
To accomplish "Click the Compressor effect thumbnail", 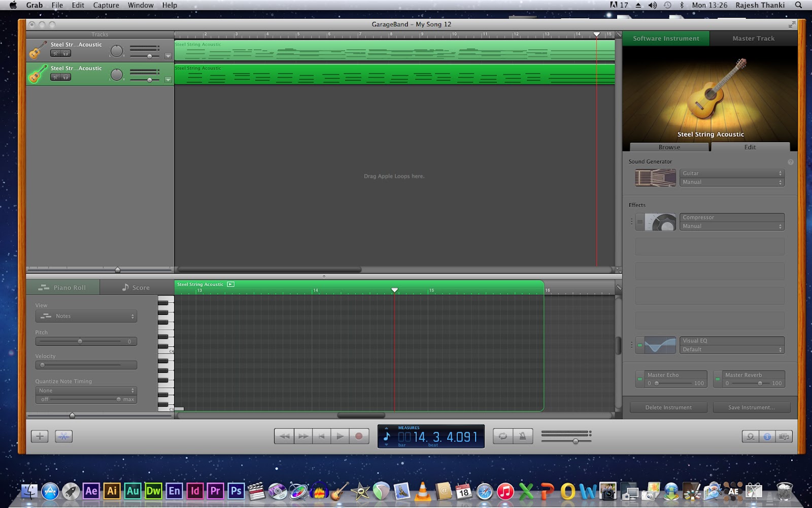I will [x=660, y=222].
